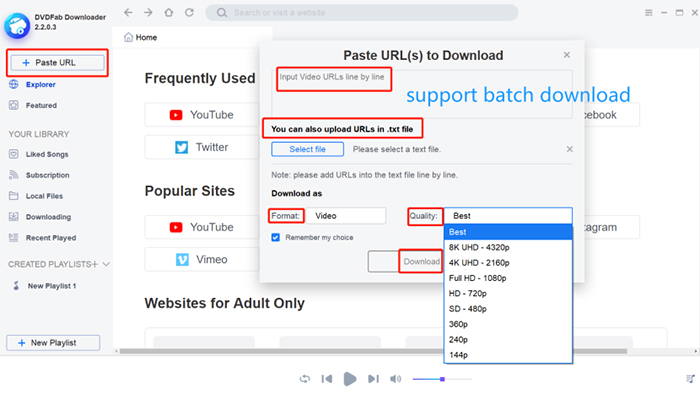Open the Quality dropdown field
700x394 pixels.
[508, 216]
